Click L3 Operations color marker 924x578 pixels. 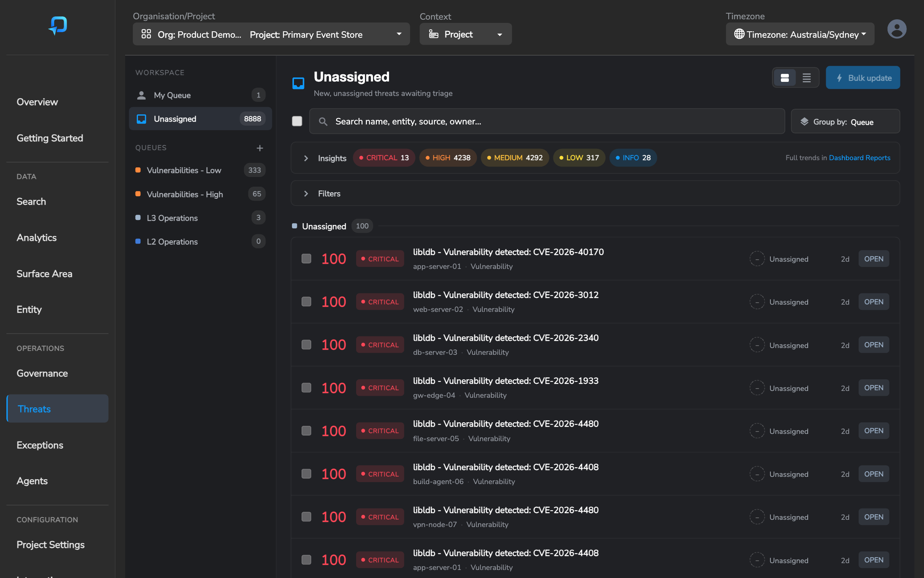pos(138,218)
